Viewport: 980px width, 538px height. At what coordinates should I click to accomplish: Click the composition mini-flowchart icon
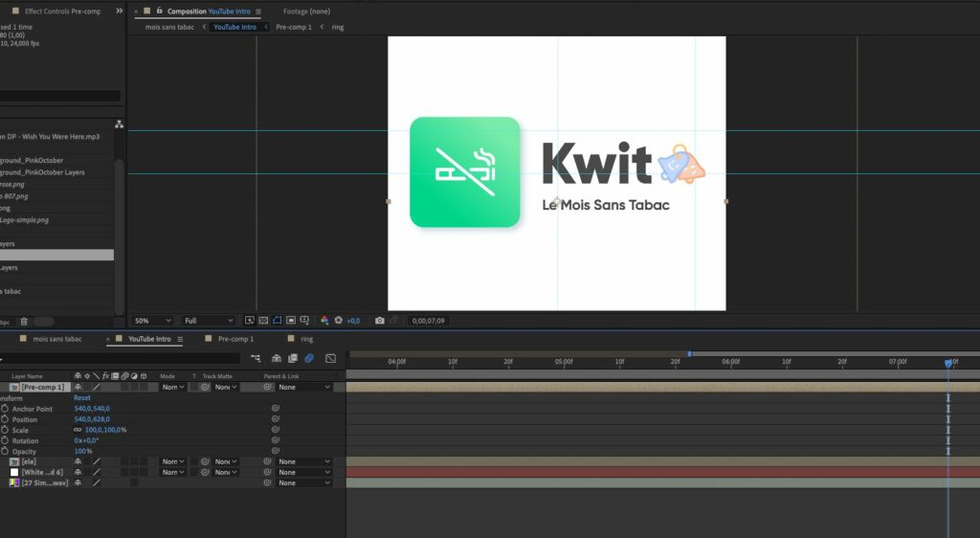coord(256,358)
